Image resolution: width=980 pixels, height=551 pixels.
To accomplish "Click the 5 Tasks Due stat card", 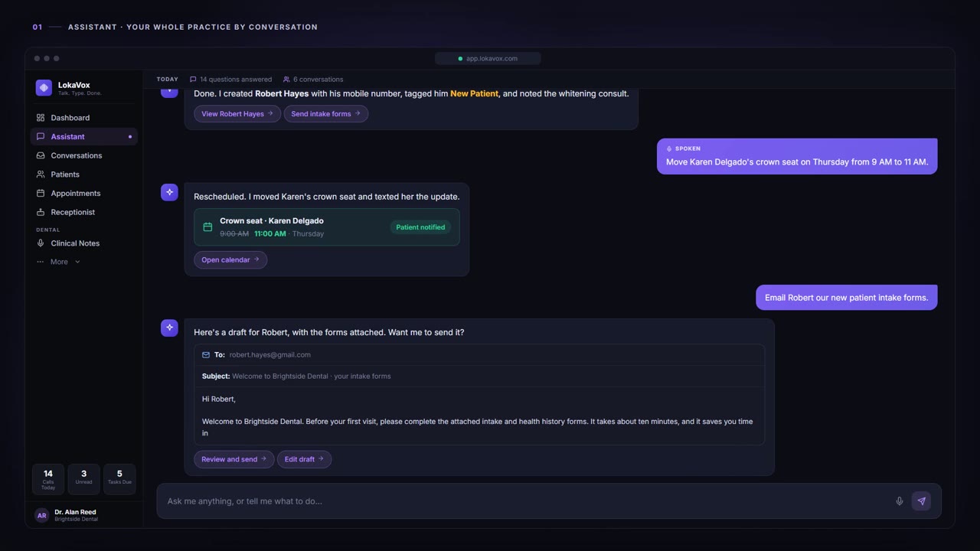I will (119, 479).
